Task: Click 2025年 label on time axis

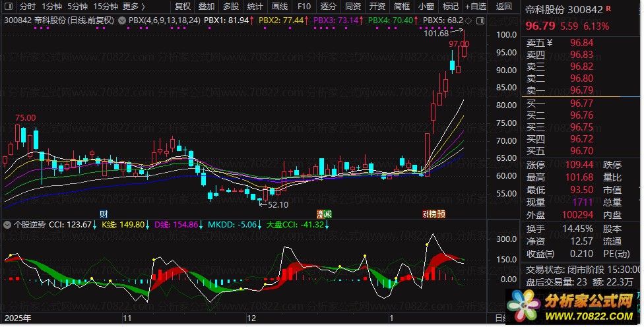Action: (18, 318)
